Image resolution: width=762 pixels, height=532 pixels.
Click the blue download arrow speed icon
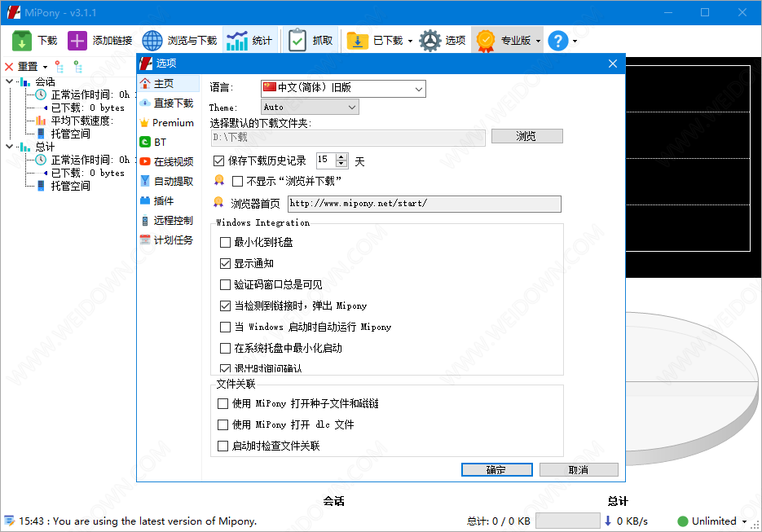(608, 521)
